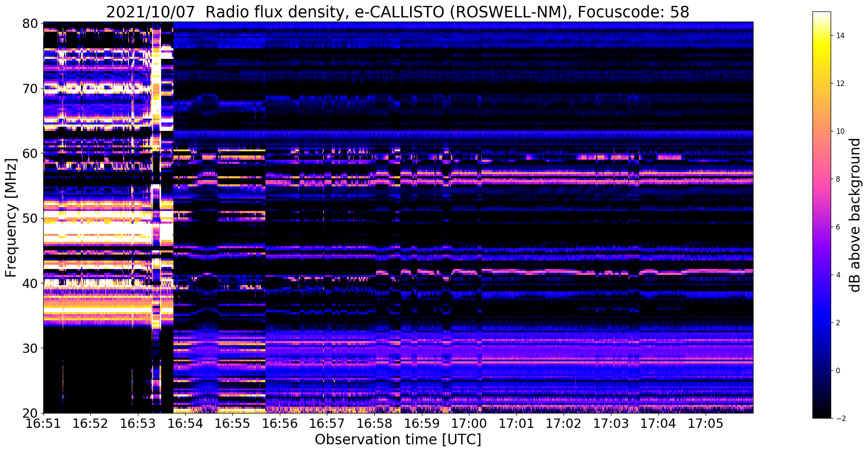Click the yellow region of the colorbar near 13
The image size is (868, 452).
click(x=821, y=59)
